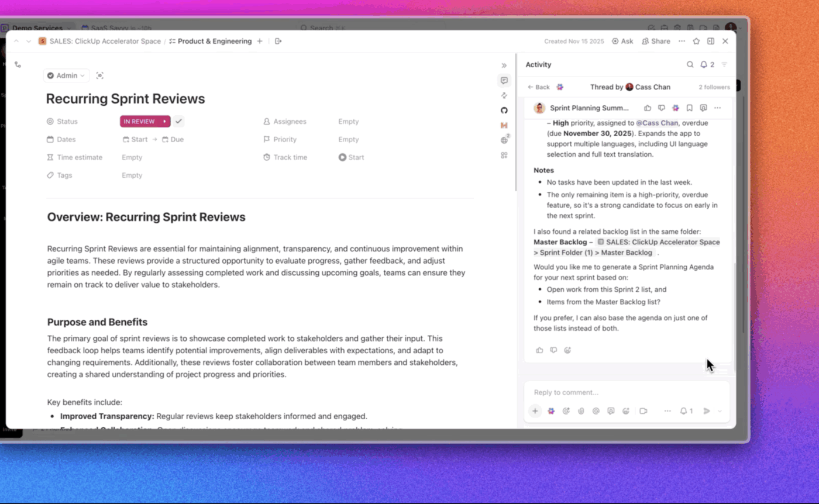Add assignees in the Assignees Empty field
Screen dimensions: 819x504
coord(349,122)
